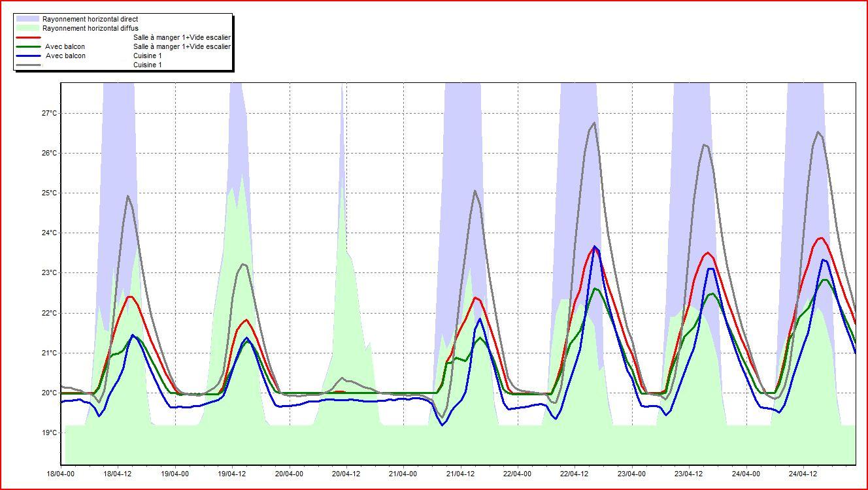868x490 pixels.
Task: Click the gray line sample in legend
Action: point(28,65)
